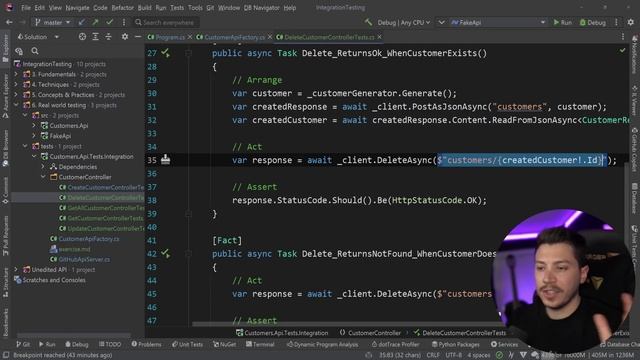The height and width of the screenshot is (360, 640).
Task: Open IDE settings gear at top right
Action: 631,22
